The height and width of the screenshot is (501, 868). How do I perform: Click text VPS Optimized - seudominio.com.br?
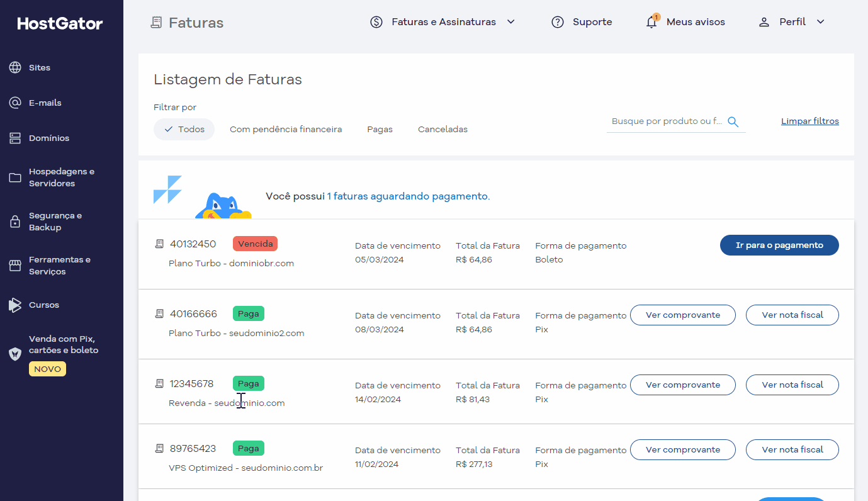pyautogui.click(x=246, y=468)
